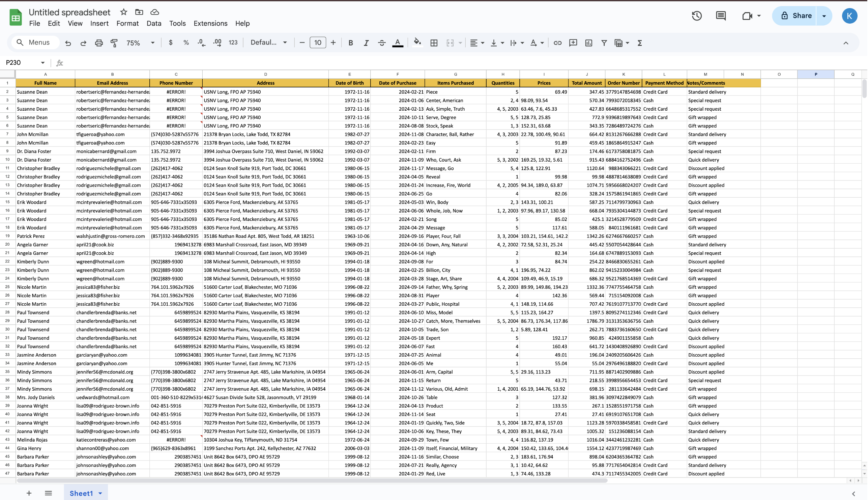Open the functions sigma icon
The width and height of the screenshot is (868, 500).
coord(640,43)
